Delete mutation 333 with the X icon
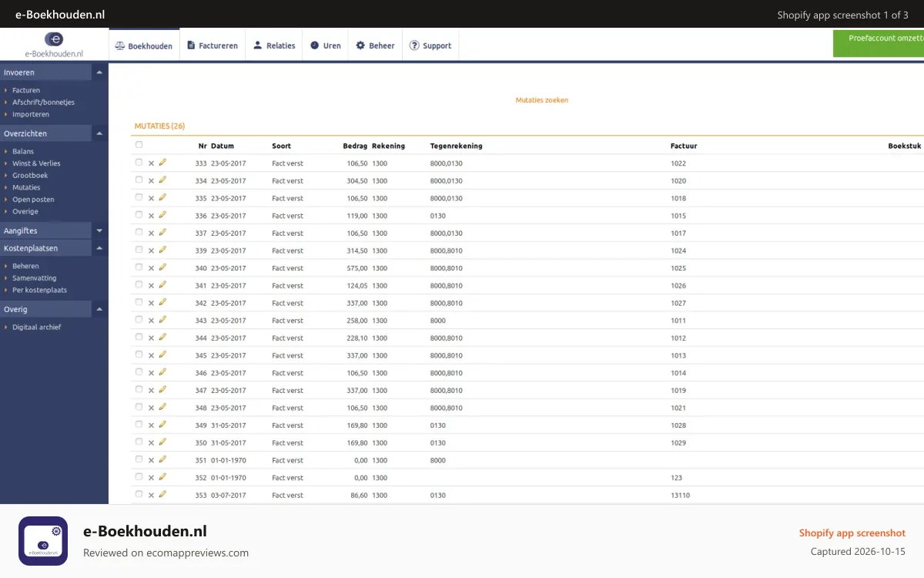The height and width of the screenshot is (578, 924). pos(151,163)
